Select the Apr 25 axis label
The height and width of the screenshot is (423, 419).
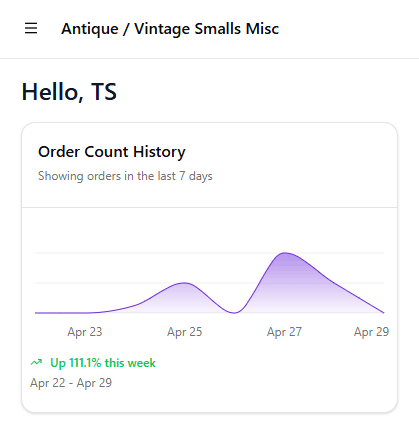click(x=184, y=332)
